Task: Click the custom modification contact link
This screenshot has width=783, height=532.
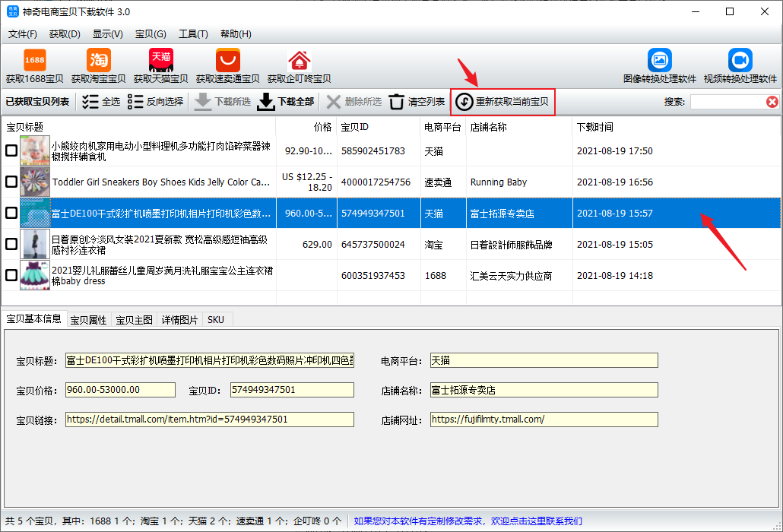Action: click(468, 521)
